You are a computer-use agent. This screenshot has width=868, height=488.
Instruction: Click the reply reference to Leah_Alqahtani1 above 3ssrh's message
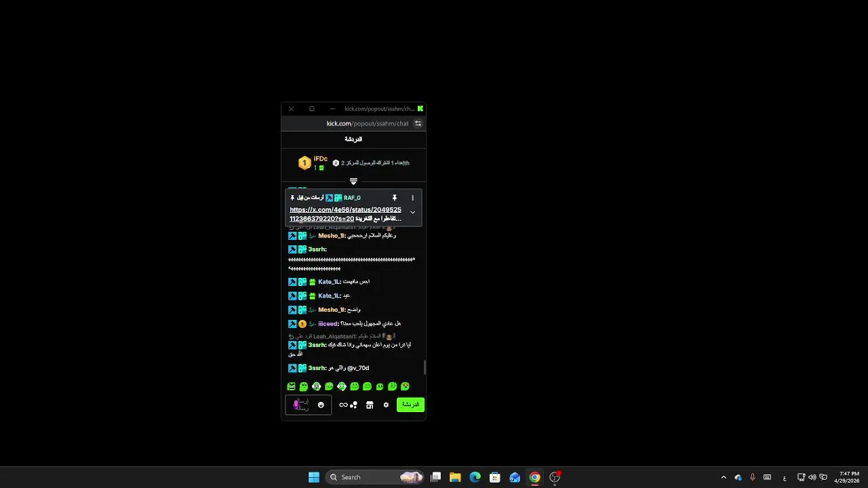[342, 336]
